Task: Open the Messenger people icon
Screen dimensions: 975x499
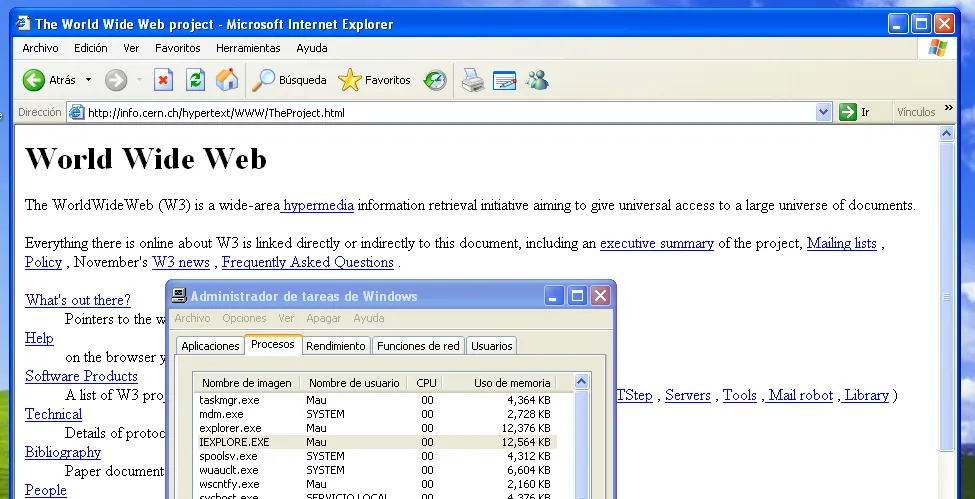Action: click(537, 80)
